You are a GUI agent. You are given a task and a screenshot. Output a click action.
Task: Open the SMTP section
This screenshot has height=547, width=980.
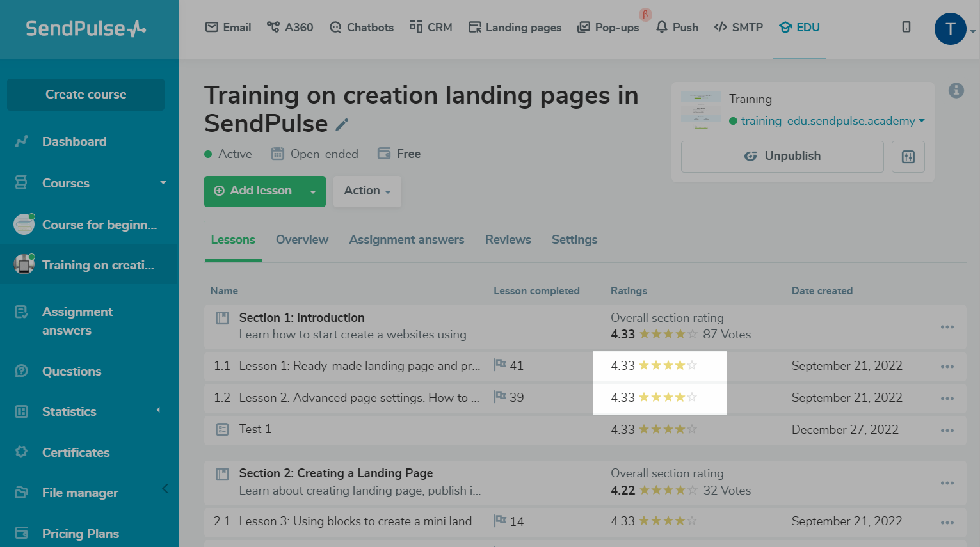(739, 28)
